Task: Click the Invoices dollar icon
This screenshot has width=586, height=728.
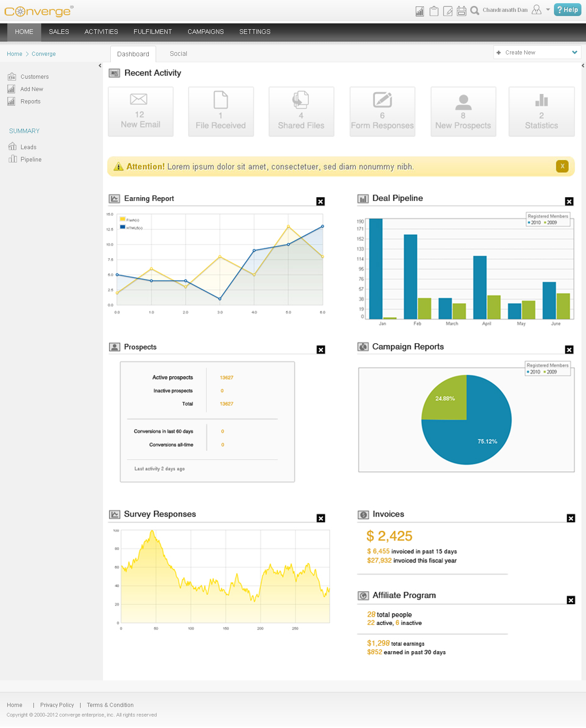Action: 364,515
